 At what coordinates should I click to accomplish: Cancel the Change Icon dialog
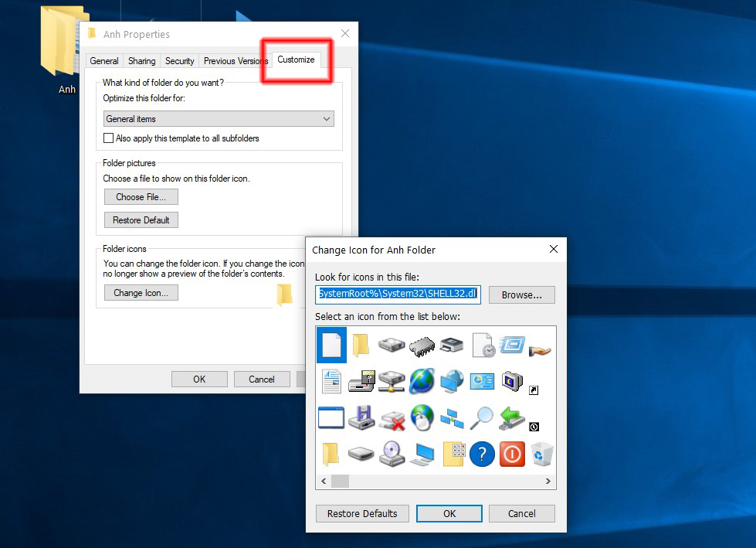(x=522, y=514)
